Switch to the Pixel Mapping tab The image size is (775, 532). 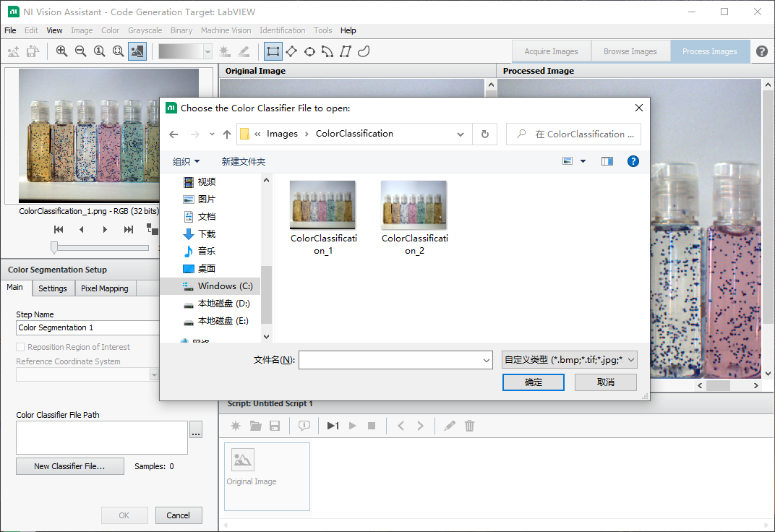[104, 288]
